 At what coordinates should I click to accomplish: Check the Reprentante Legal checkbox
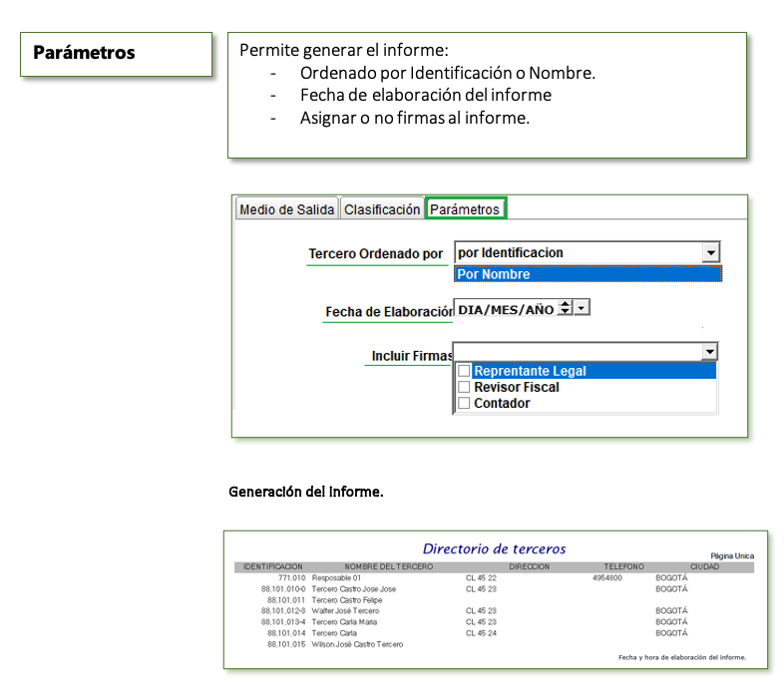coord(464,371)
